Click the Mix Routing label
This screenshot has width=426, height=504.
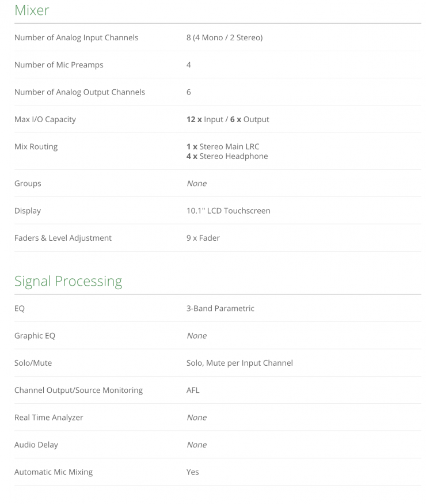(x=36, y=147)
